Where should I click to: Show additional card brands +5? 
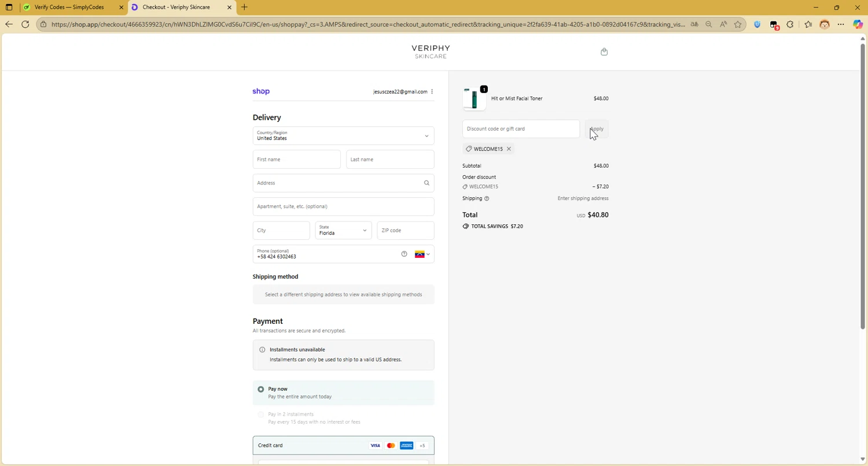point(422,445)
